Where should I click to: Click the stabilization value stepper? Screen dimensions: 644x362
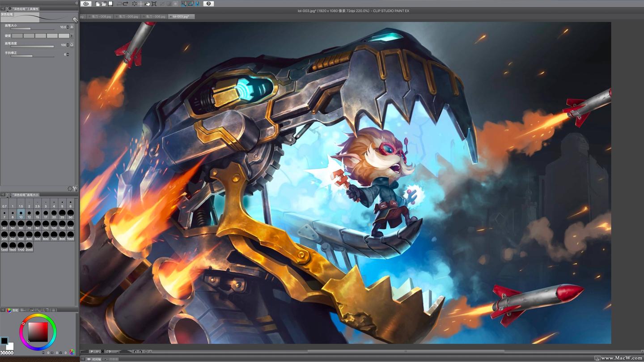point(68,55)
